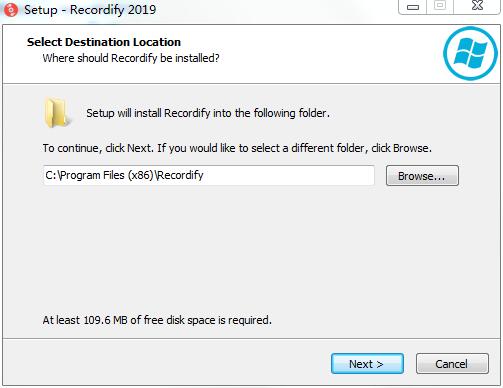Image resolution: width=503 pixels, height=388 pixels.
Task: Minimize the Setup window
Action: (x=413, y=7)
